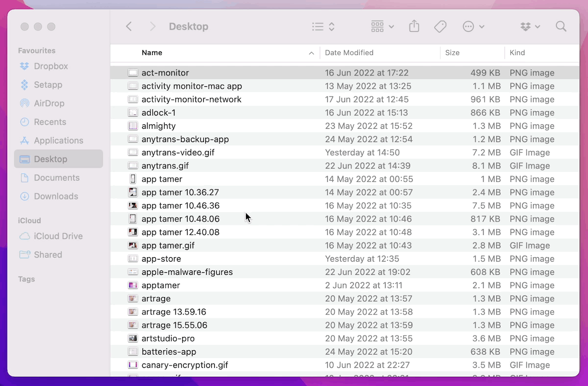This screenshot has height=386, width=588.
Task: Click the Edit Tags icon
Action: tap(441, 26)
